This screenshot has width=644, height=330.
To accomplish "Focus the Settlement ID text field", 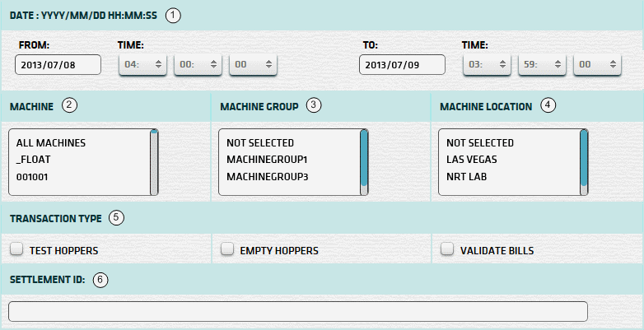I will pos(297,311).
